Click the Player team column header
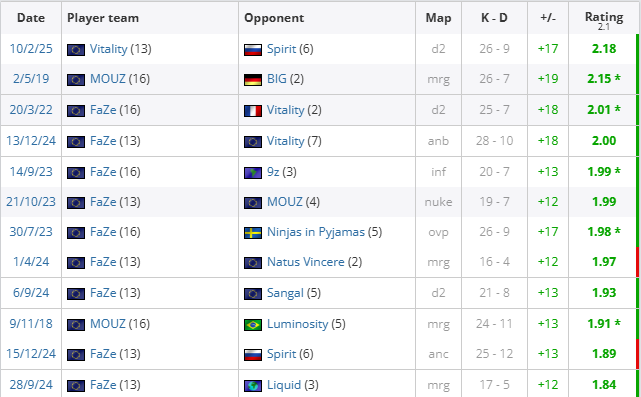The width and height of the screenshot is (641, 397). tap(103, 18)
